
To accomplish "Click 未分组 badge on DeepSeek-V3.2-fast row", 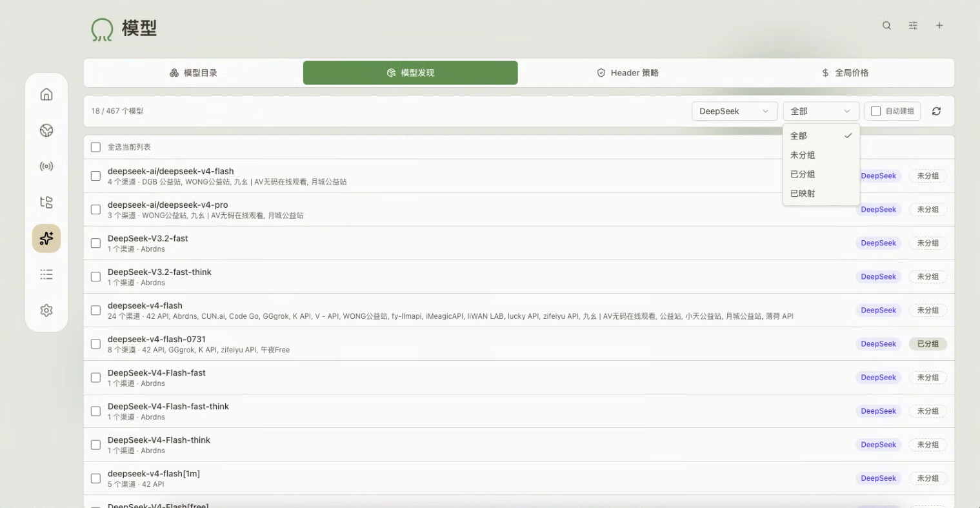I will click(928, 243).
